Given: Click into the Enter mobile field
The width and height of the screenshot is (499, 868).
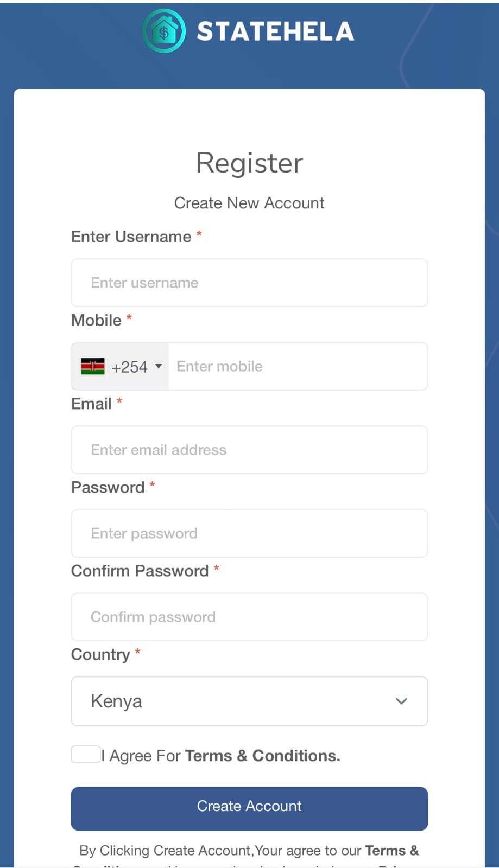Looking at the screenshot, I should (x=298, y=366).
